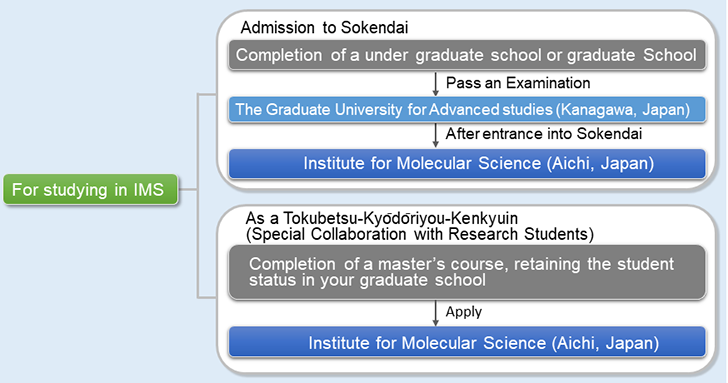This screenshot has width=728, height=383.
Task: Click the 'Graduate University for Advanced studies' bar
Action: (467, 110)
